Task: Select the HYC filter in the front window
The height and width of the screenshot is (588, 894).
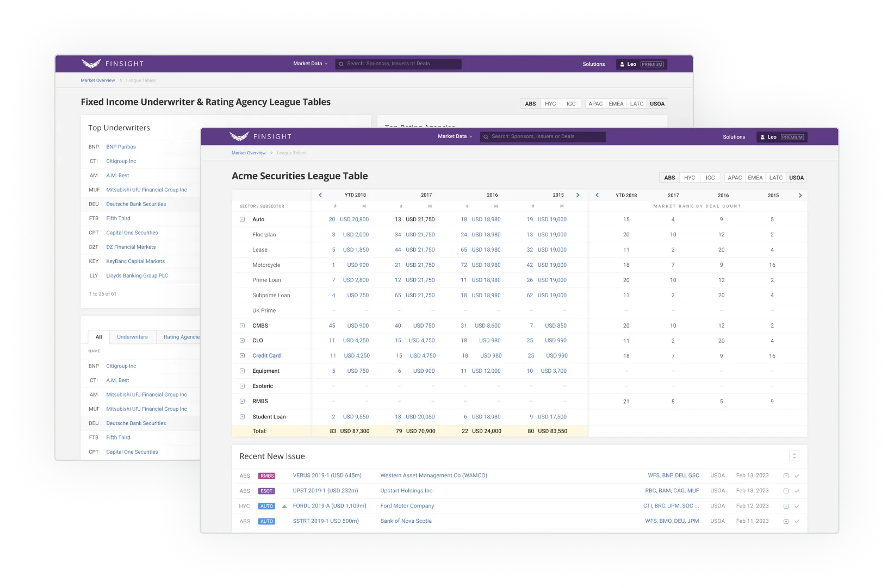Action: click(x=690, y=178)
